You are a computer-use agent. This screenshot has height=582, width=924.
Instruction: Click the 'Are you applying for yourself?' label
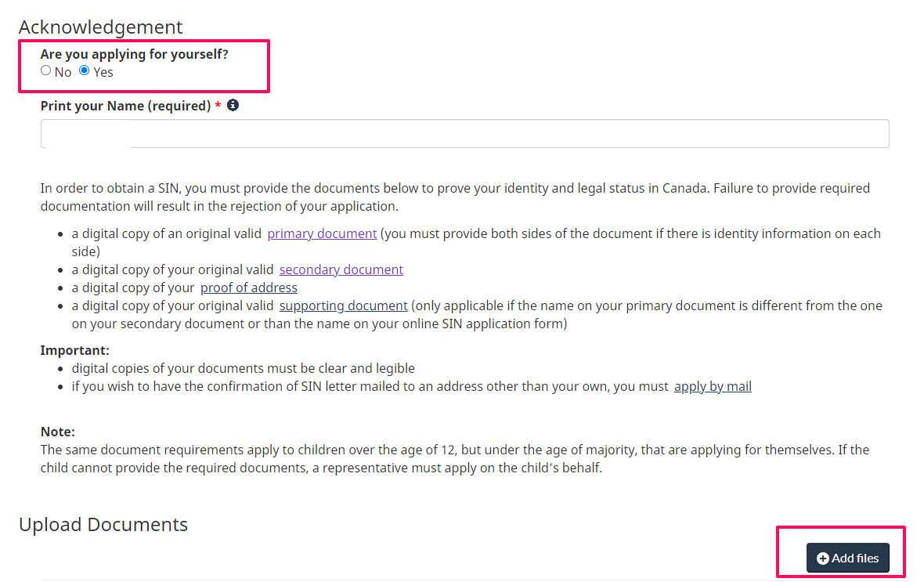tap(135, 54)
